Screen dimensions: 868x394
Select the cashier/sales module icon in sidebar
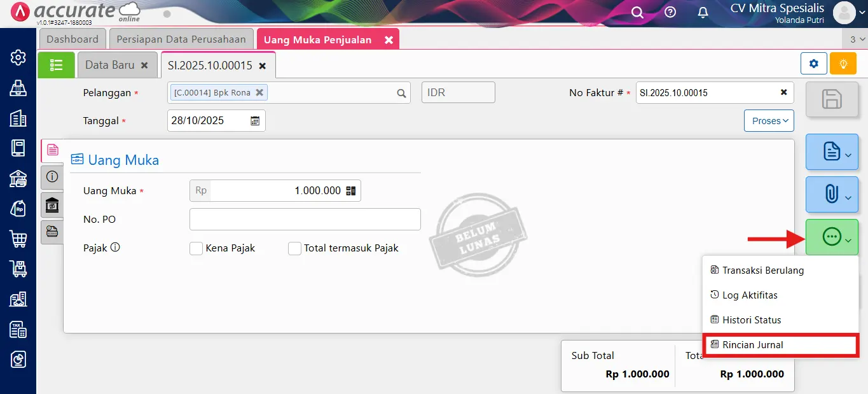tap(17, 87)
